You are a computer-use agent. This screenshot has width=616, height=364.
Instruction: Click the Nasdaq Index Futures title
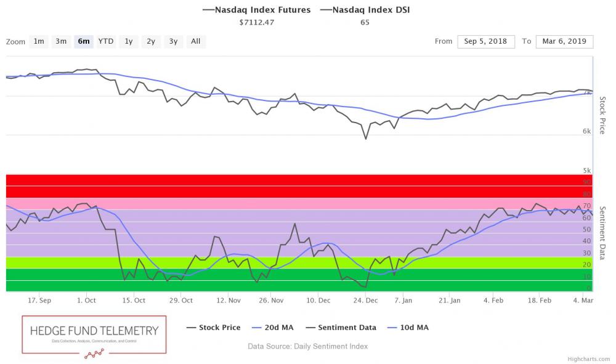coord(256,10)
